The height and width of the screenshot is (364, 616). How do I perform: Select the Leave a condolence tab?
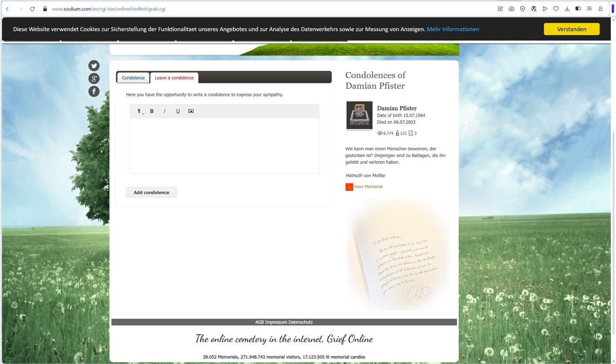(x=174, y=78)
